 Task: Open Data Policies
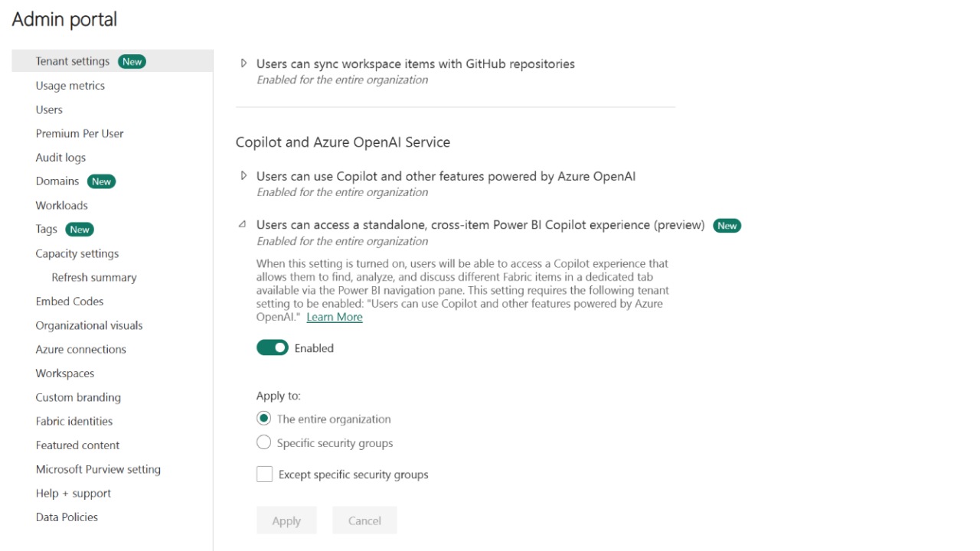click(67, 517)
